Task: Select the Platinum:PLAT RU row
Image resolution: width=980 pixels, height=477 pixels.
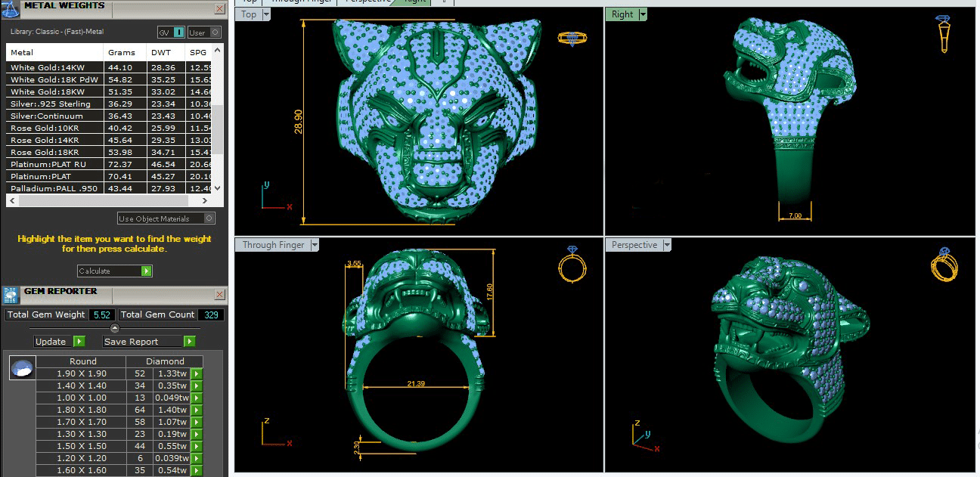Action: 109,164
